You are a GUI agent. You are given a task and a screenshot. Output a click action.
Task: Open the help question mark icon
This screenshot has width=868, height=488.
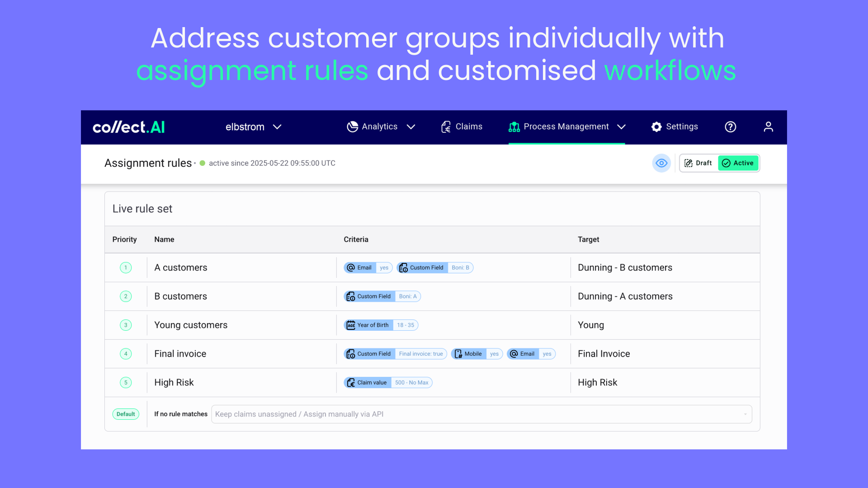pos(731,127)
